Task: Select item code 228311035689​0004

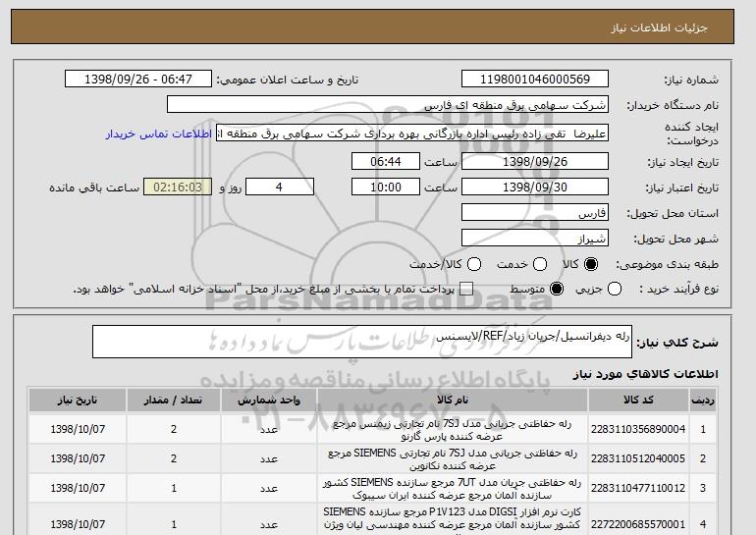Action: pos(638,429)
